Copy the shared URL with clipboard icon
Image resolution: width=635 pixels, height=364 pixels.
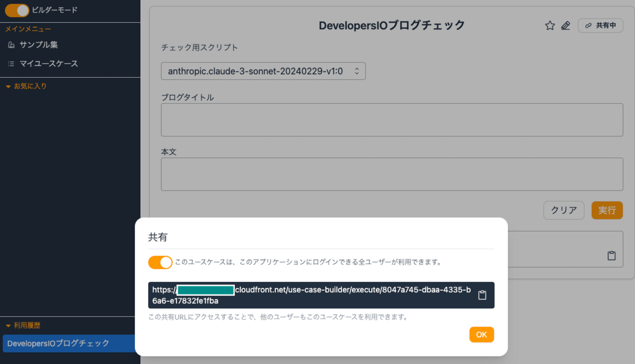[482, 295]
